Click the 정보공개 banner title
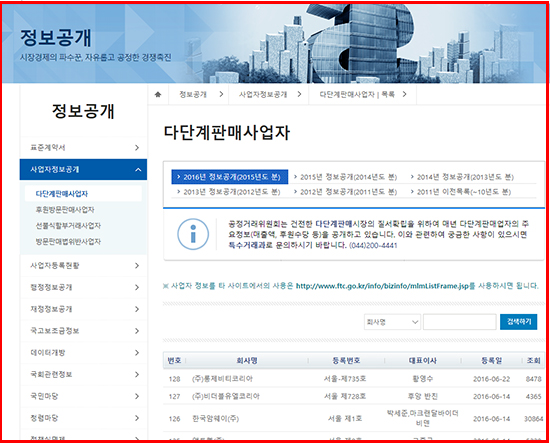 point(56,38)
